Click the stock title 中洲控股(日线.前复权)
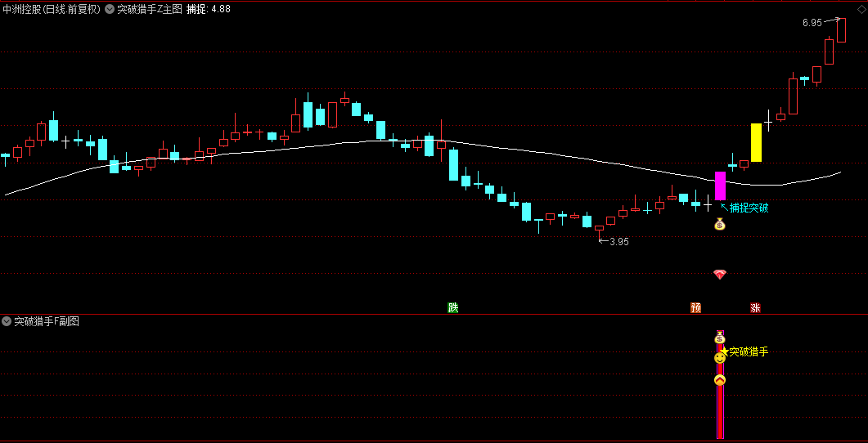The width and height of the screenshot is (868, 443). pyautogui.click(x=52, y=9)
